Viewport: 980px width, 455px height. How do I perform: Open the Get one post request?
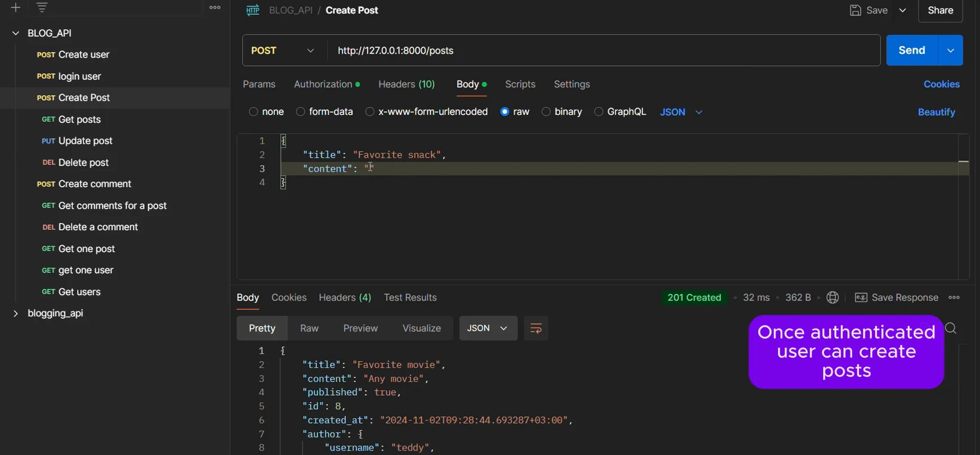pos(86,249)
